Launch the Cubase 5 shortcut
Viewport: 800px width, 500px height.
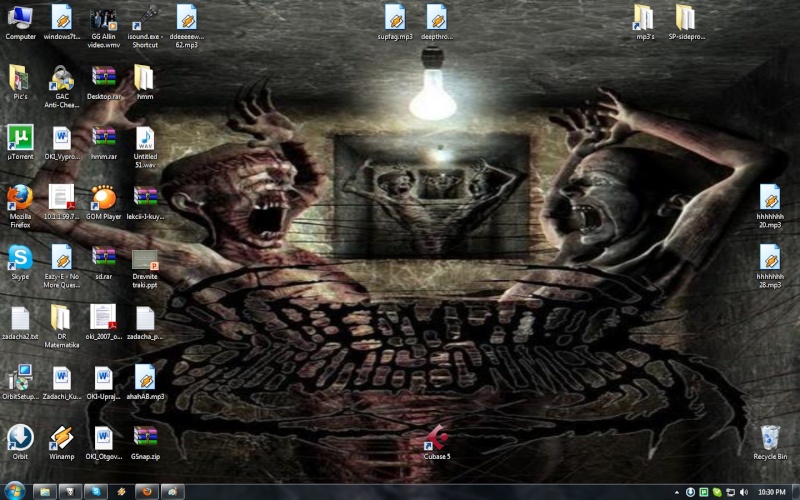pos(437,442)
